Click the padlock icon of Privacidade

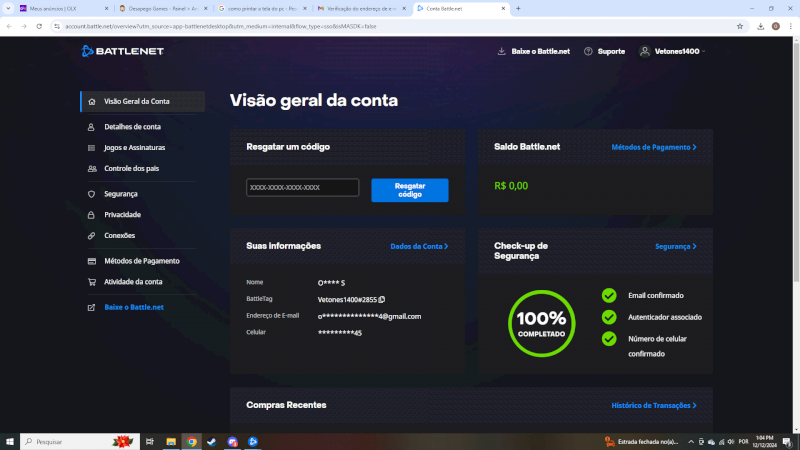91,215
